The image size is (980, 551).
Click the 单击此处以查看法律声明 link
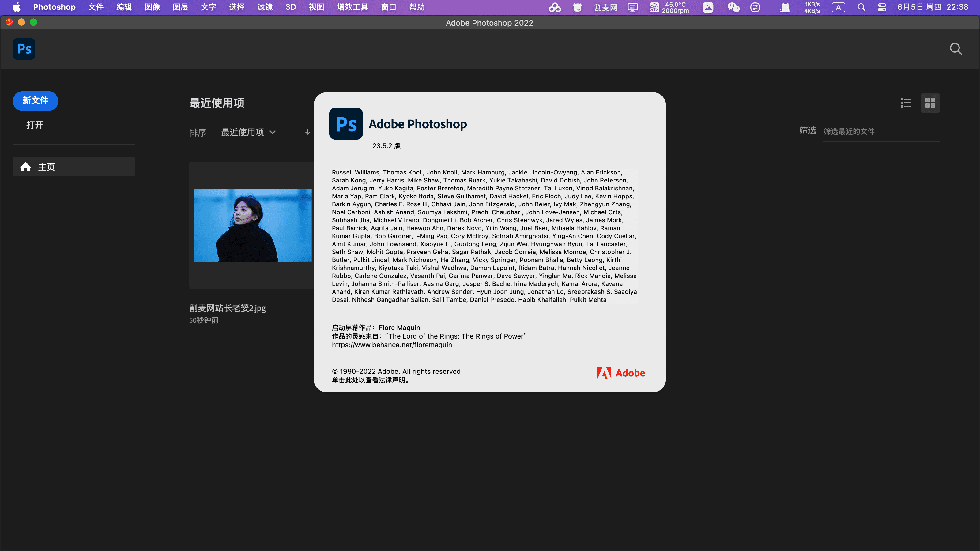point(370,380)
